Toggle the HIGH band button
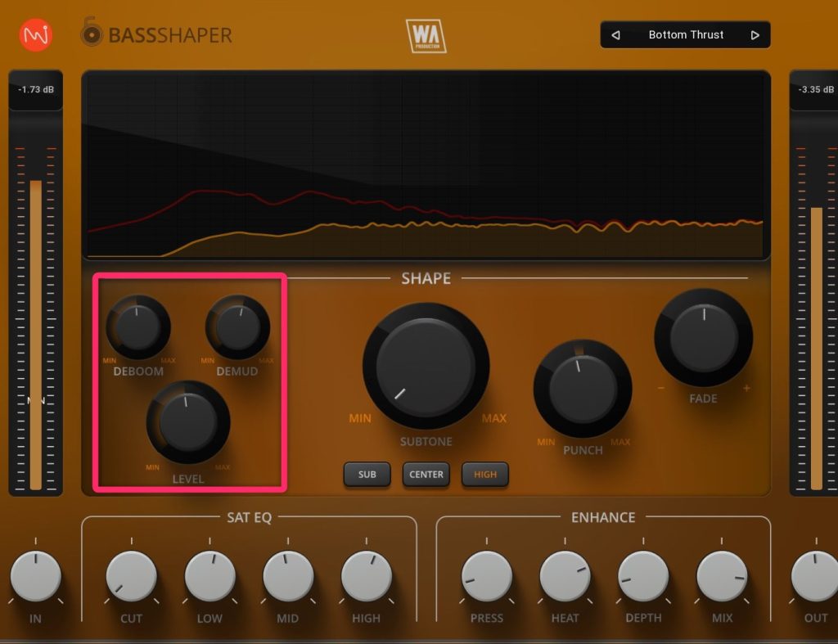This screenshot has height=644, width=838. [484, 475]
